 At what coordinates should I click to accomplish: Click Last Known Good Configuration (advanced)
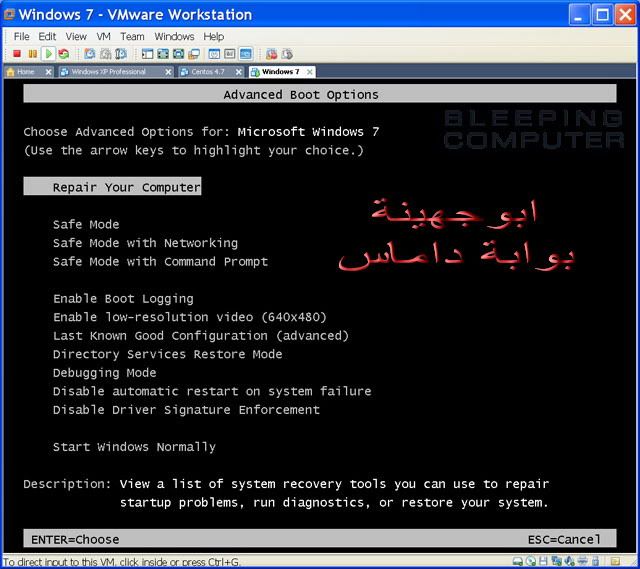click(201, 336)
